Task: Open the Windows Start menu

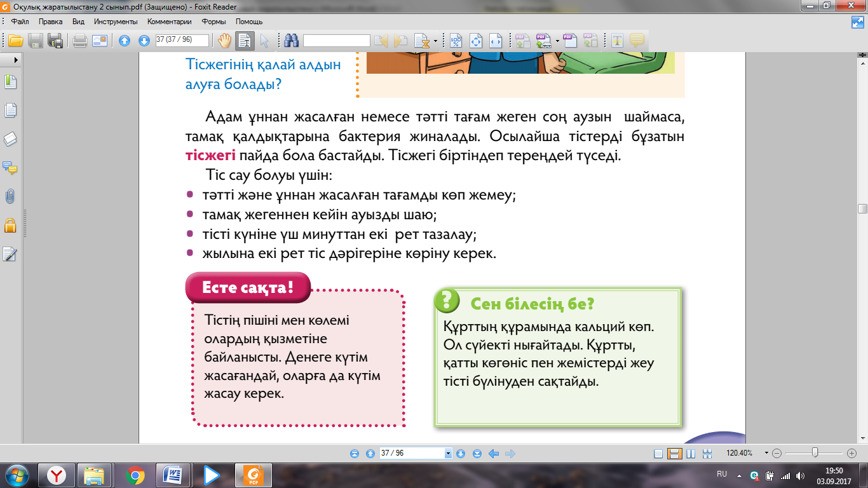Action: [x=17, y=475]
